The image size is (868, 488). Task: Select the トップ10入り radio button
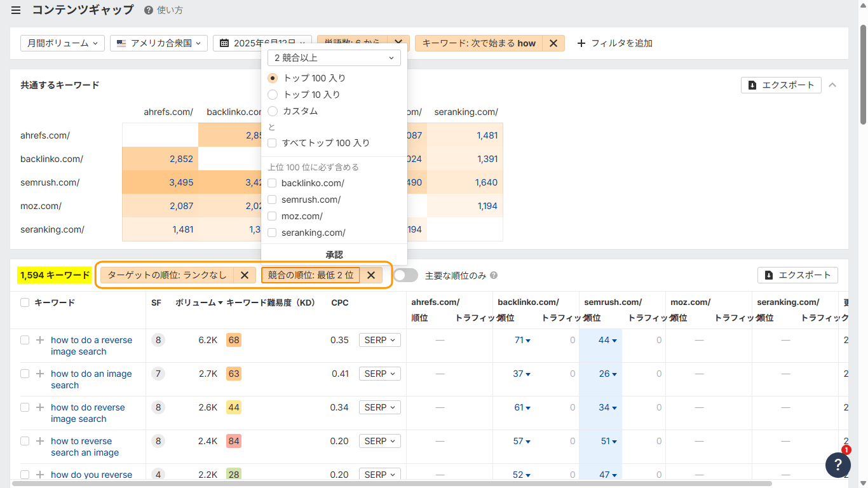273,94
